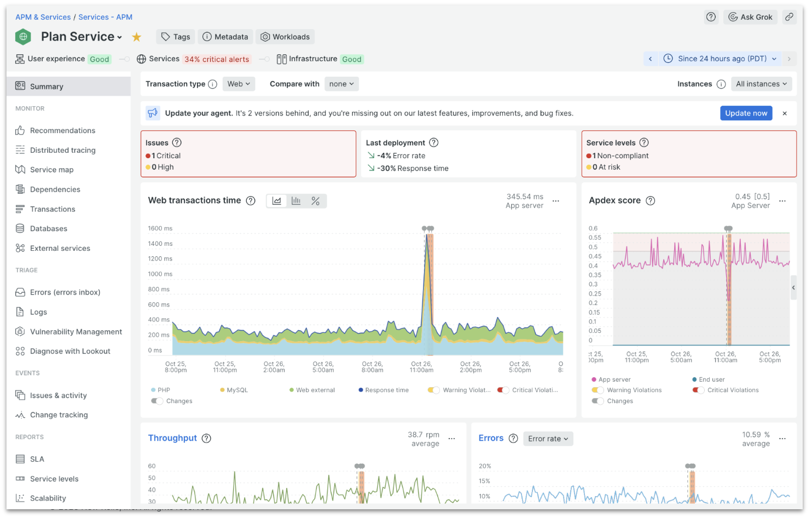Viewport: 812px width, 518px height.
Task: Click the deployment marker on Web transactions chart
Action: (x=428, y=228)
